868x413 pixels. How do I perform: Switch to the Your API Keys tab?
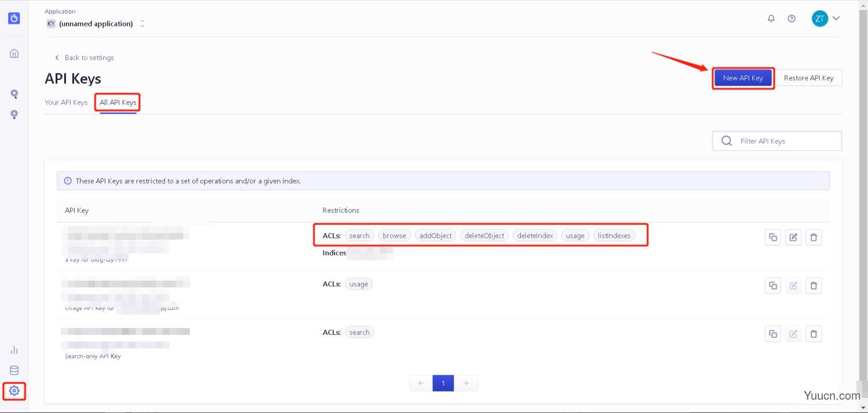(x=66, y=102)
